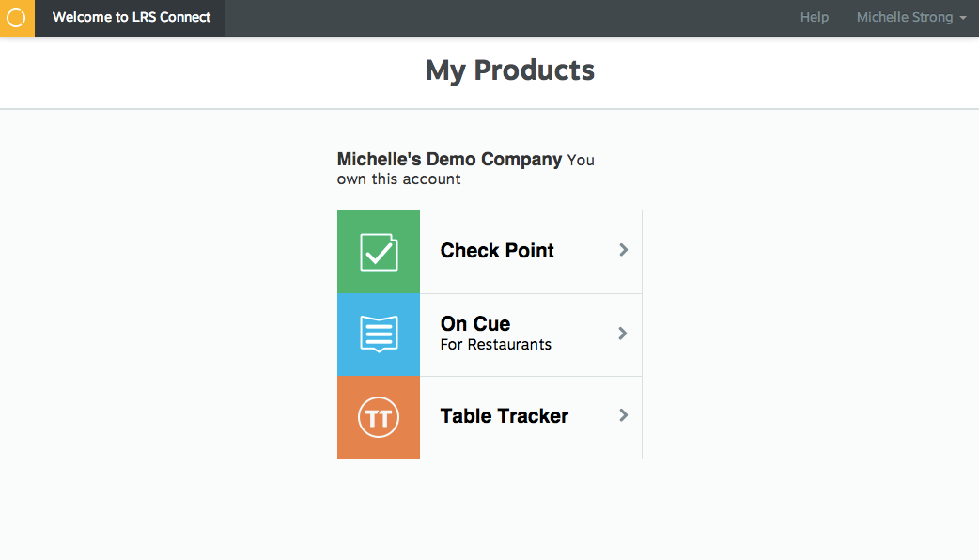Screen dimensions: 979x560
Task: Expand the On Cue row chevron
Action: click(623, 334)
